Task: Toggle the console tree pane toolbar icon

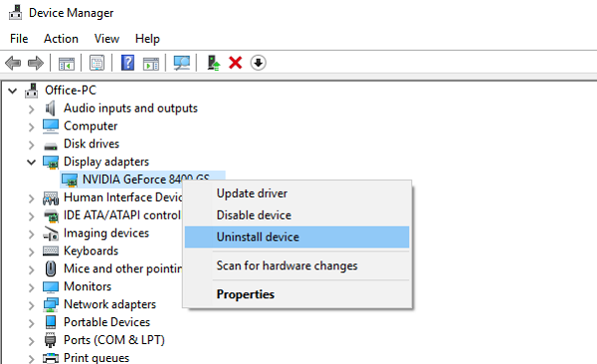Action: tap(67, 64)
